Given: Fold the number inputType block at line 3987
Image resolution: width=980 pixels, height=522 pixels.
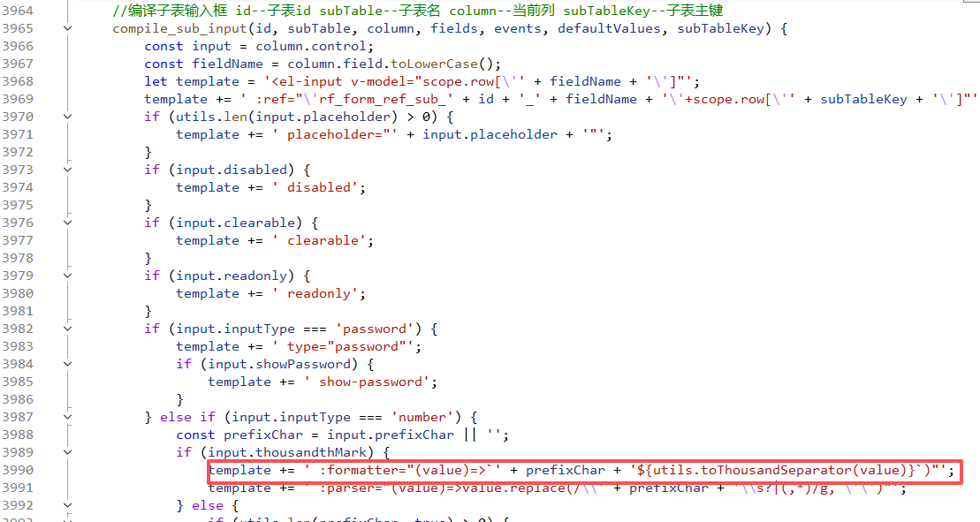Looking at the screenshot, I should [68, 417].
